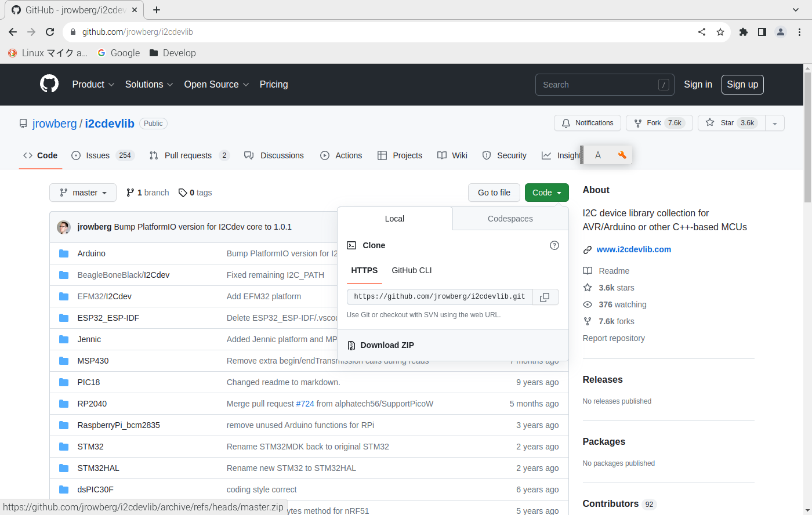812x515 pixels.
Task: Click the GitHub Octocat logo
Action: (49, 84)
